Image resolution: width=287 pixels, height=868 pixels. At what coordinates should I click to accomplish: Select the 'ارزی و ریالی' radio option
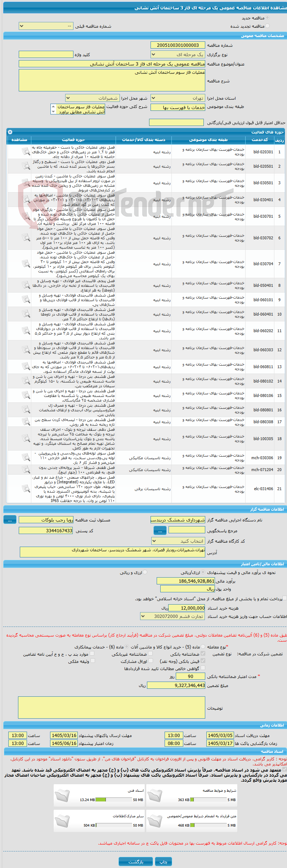[145, 572]
